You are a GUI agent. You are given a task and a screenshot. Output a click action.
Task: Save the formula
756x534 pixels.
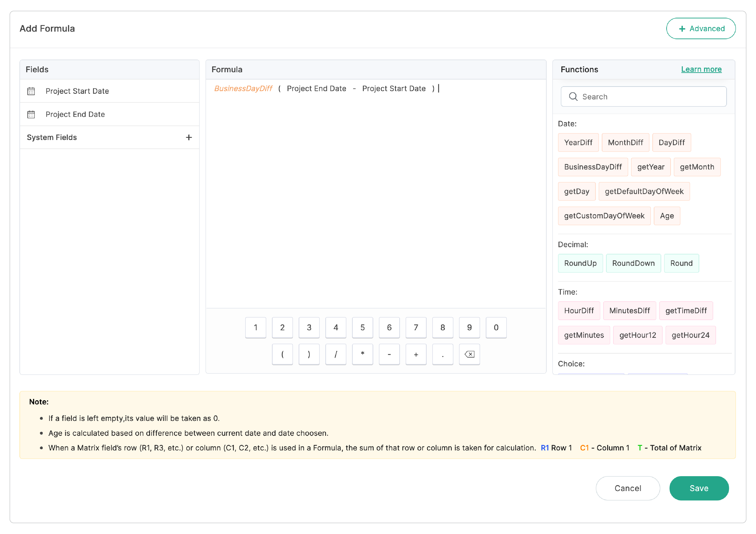pyautogui.click(x=699, y=488)
